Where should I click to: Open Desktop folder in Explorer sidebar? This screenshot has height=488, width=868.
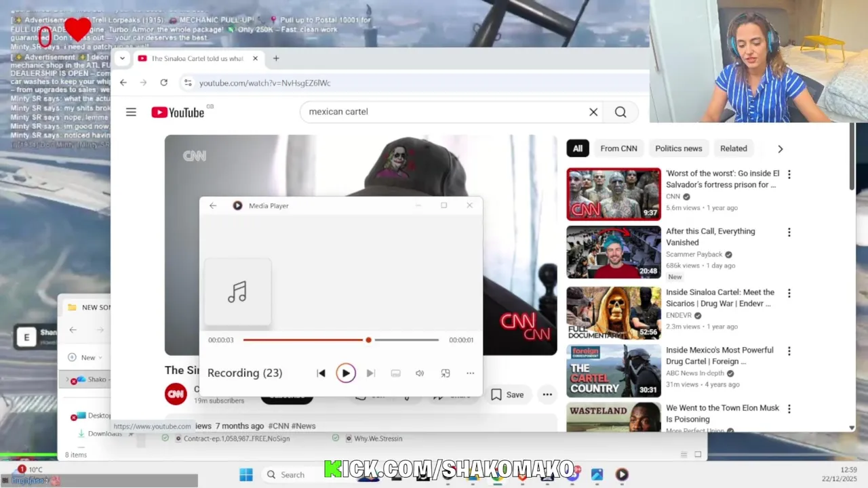pos(99,415)
